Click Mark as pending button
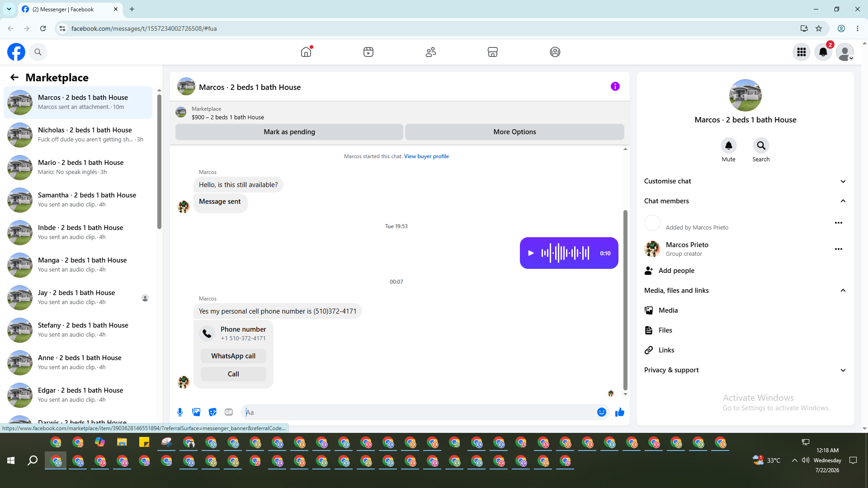 289,132
